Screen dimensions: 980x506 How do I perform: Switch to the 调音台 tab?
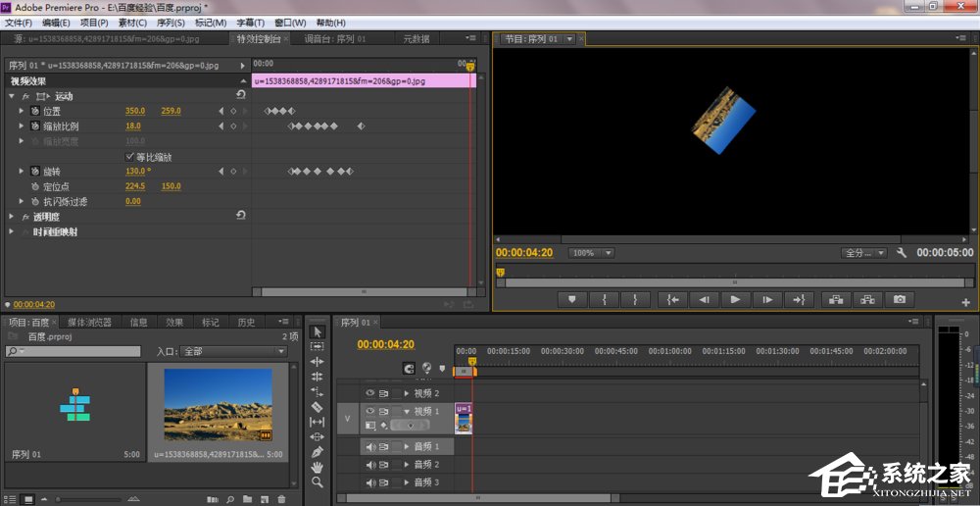[335, 39]
